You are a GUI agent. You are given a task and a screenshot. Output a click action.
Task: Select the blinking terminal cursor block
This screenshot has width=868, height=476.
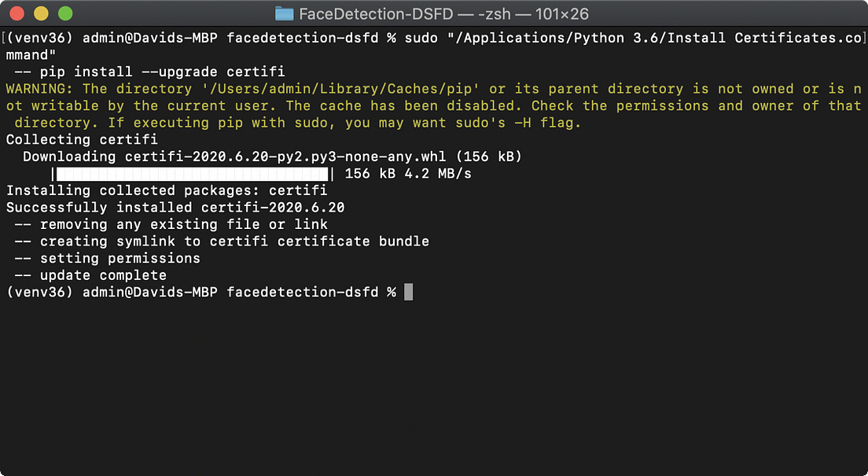[x=408, y=292]
